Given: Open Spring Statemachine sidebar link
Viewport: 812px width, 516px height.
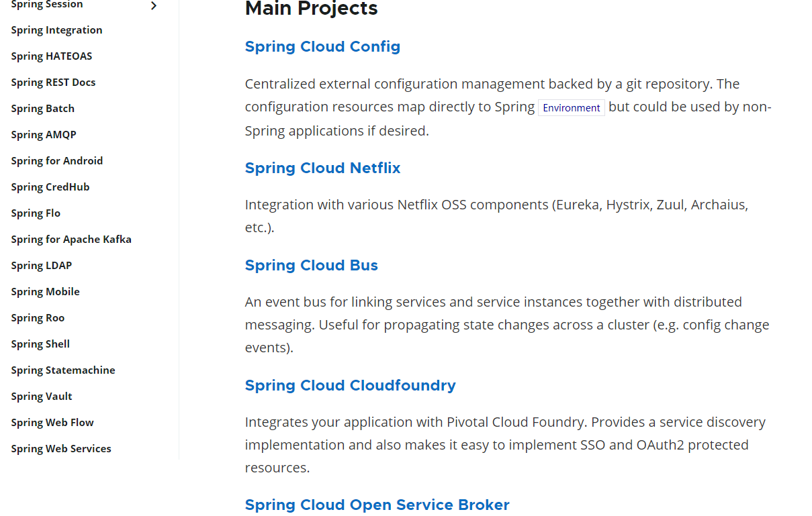Looking at the screenshot, I should pos(63,370).
